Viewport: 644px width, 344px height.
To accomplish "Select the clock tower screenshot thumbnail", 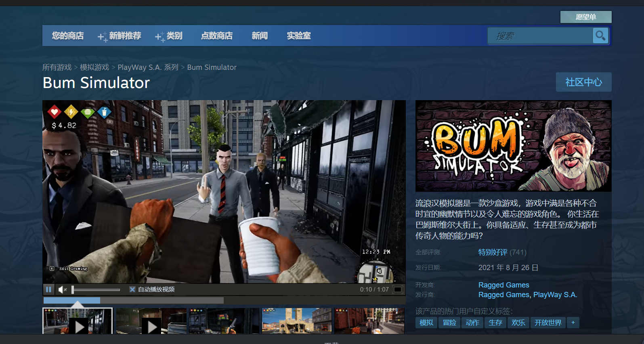I will (x=297, y=321).
